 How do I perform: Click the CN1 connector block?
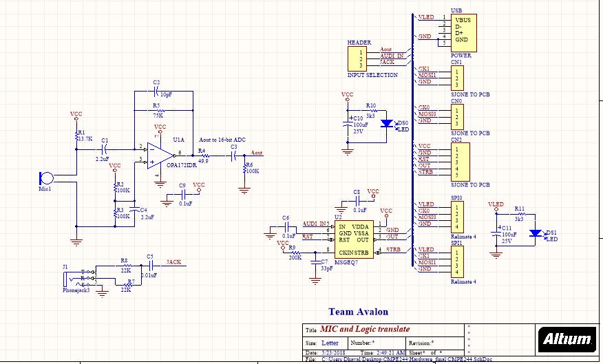[457, 78]
